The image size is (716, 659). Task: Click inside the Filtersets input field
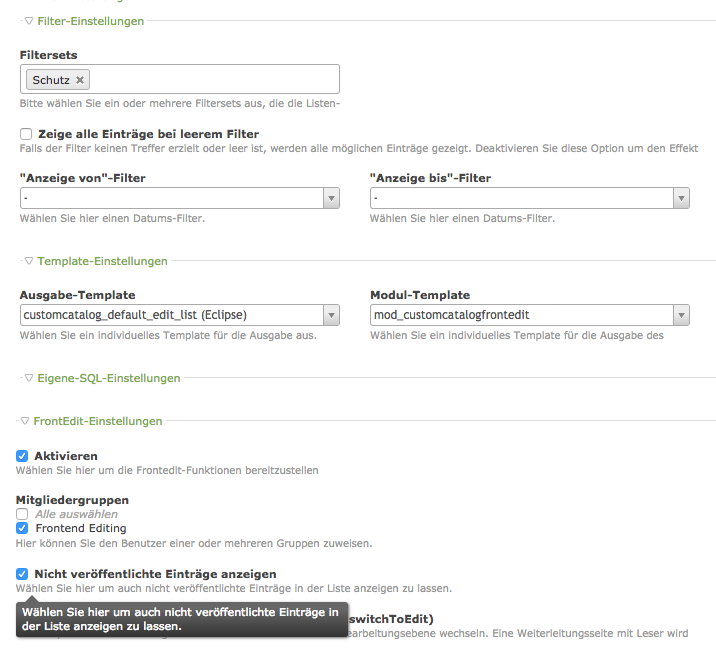[210, 80]
